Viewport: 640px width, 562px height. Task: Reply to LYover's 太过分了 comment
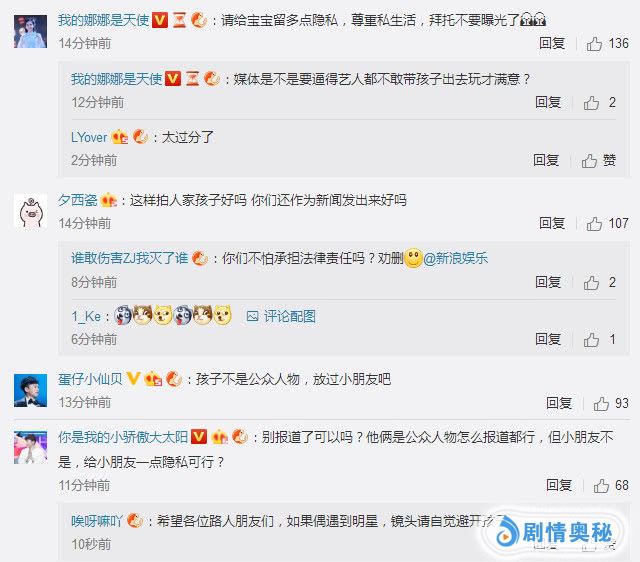pos(546,160)
